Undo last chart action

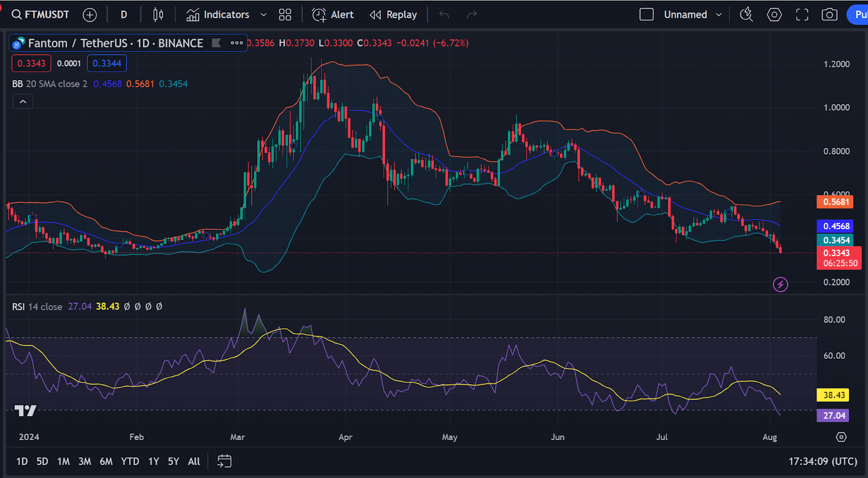[444, 15]
